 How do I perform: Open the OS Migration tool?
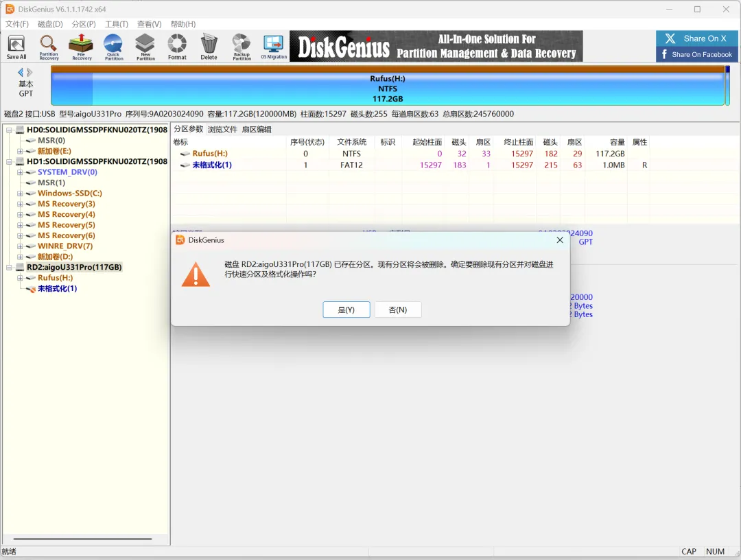tap(274, 47)
